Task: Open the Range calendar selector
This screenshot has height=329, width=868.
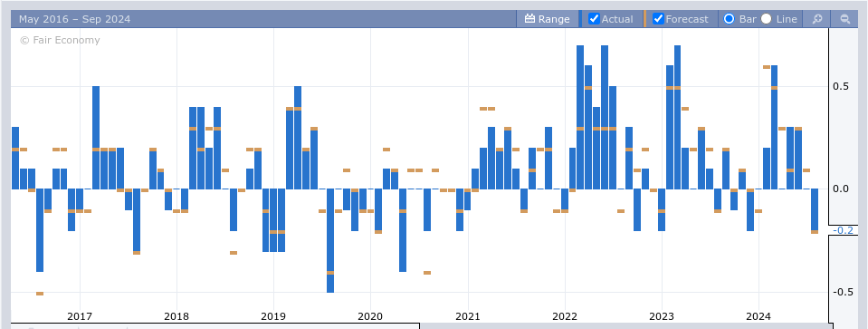Action: [547, 19]
